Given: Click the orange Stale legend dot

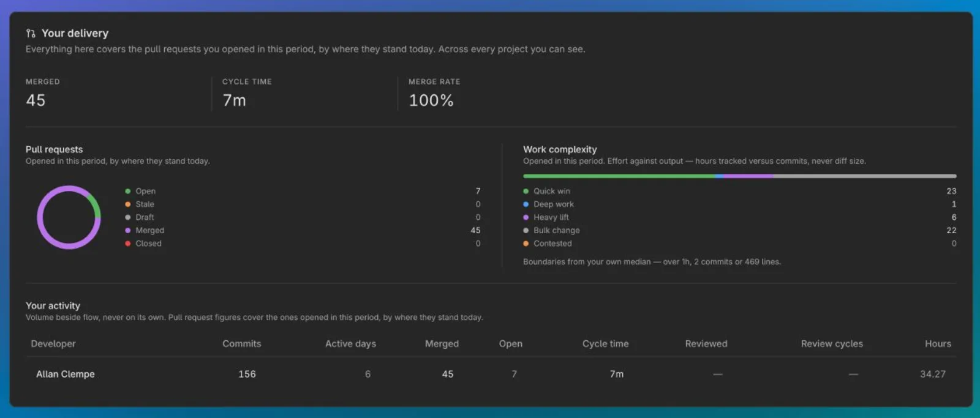Looking at the screenshot, I should click(x=128, y=204).
